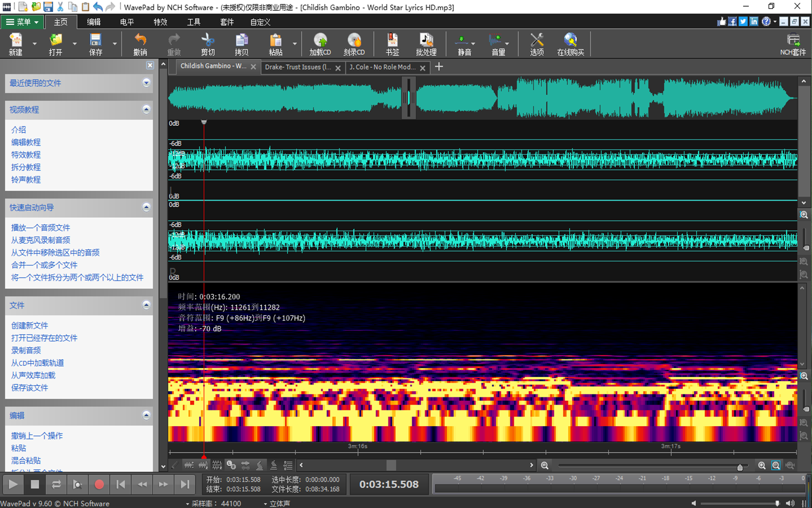
Task: Expand the 最近使用的文件 panel section
Action: [146, 83]
